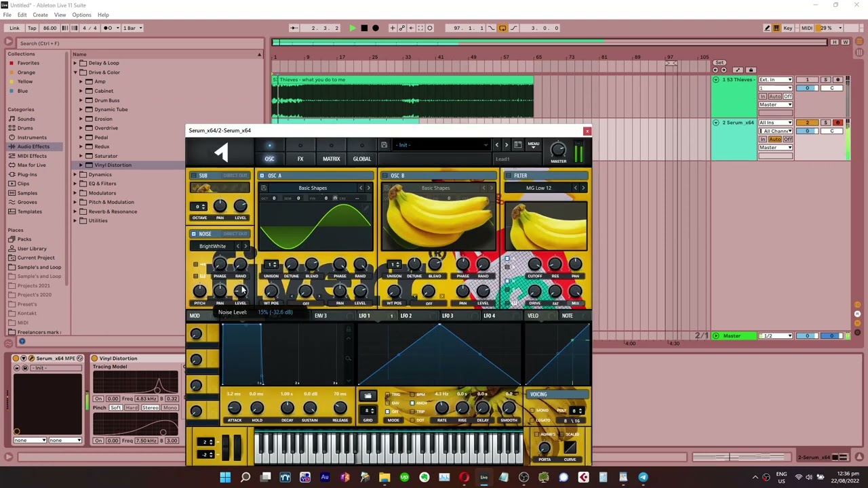Click the filter CUTOFF knob
Image resolution: width=868 pixels, height=488 pixels.
534,264
